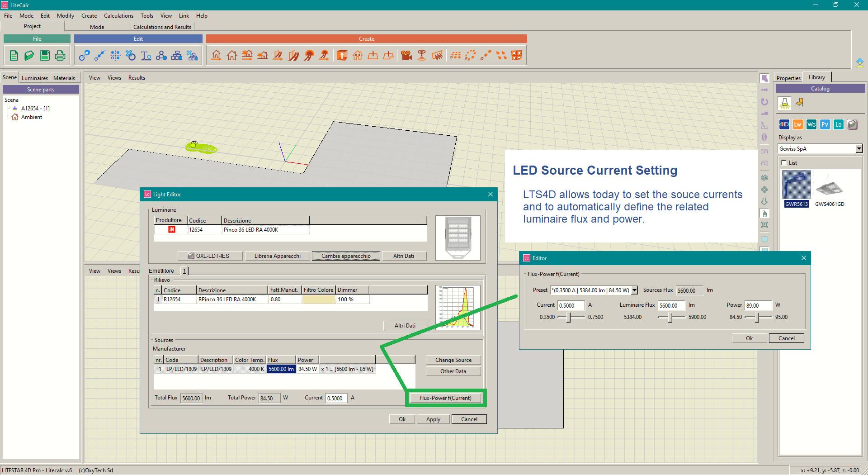
Task: Click the orange camera icon in Create toolbar
Action: 406,55
